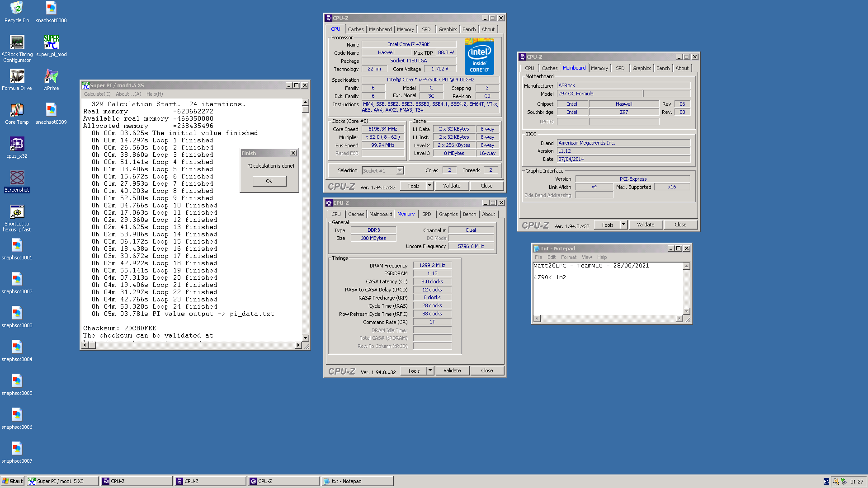Image resolution: width=868 pixels, height=488 pixels.
Task: Click Super PI horizontal scrollbar right arrow
Action: coord(298,345)
